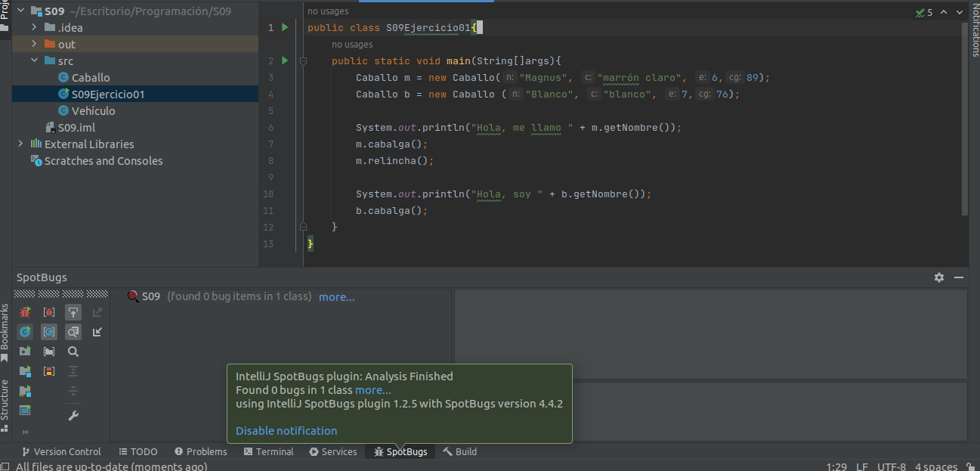Screen dimensions: 980x471
Task: Export SpotBugs bug collection
Action: point(97,312)
